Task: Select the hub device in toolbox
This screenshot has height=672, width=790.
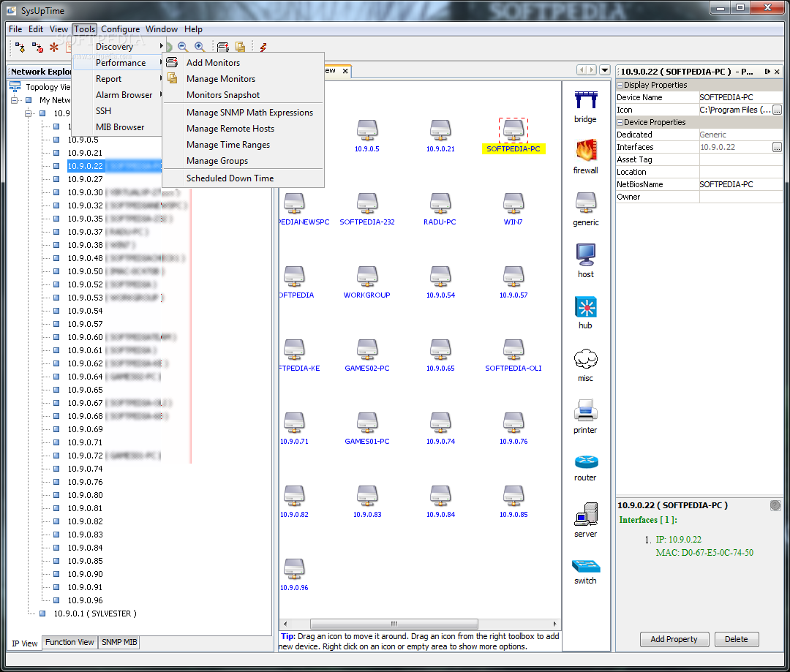Action: 585,313
